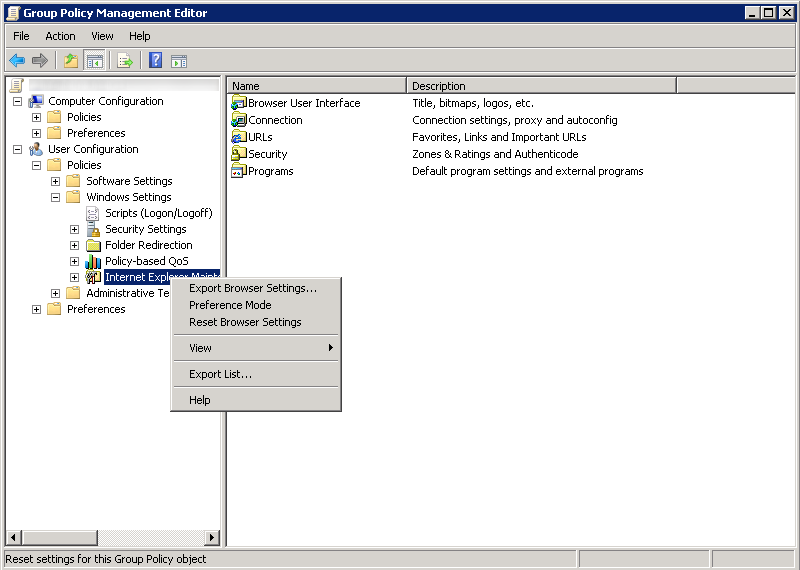Click the Policy-based QoS chart icon

pyautogui.click(x=93, y=261)
